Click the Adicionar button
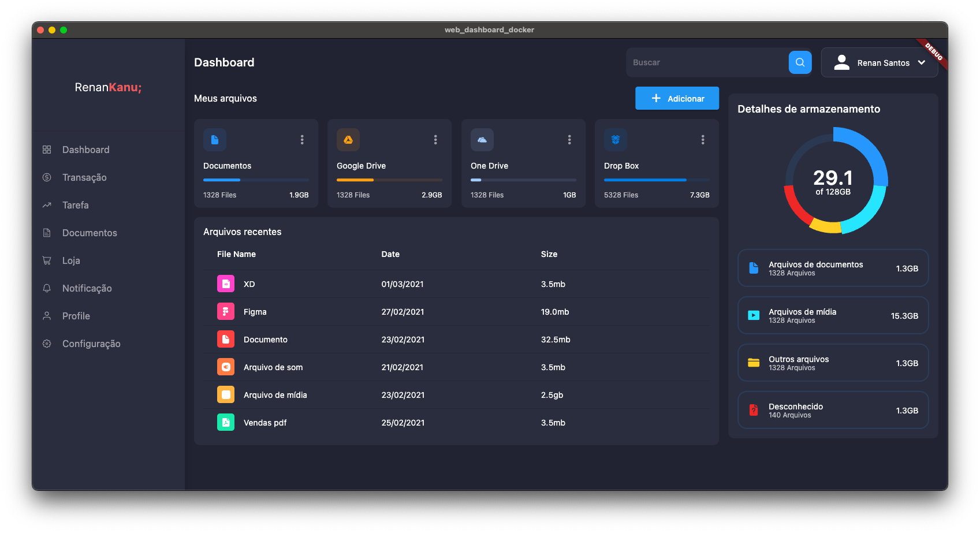Screen dimensions: 980x533 (677, 98)
